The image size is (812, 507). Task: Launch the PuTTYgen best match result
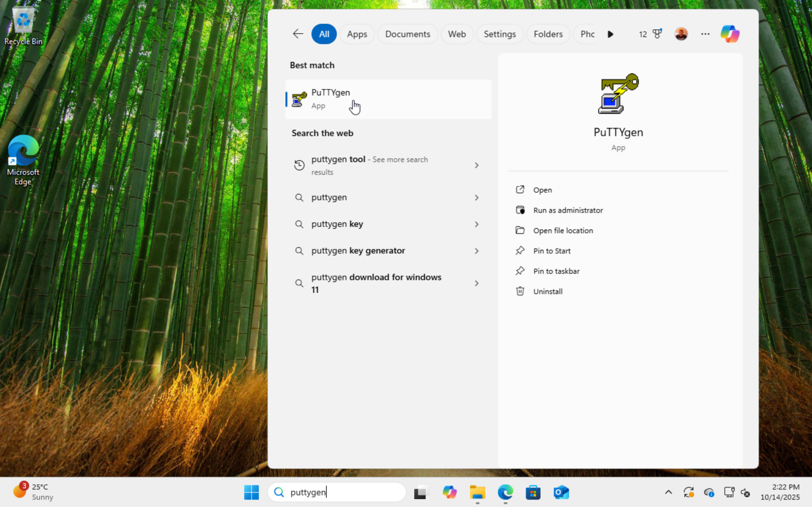coord(388,99)
